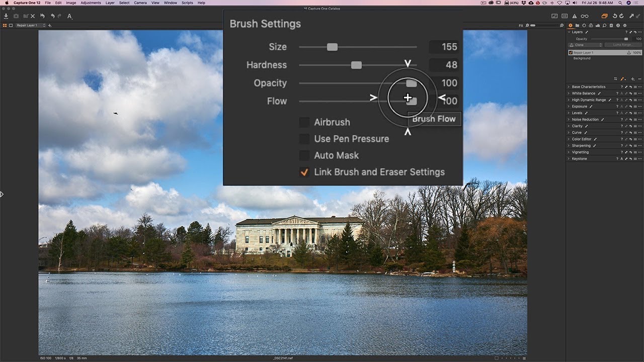This screenshot has height=362, width=644.
Task: Expand the White Balance panel
Action: 569,94
